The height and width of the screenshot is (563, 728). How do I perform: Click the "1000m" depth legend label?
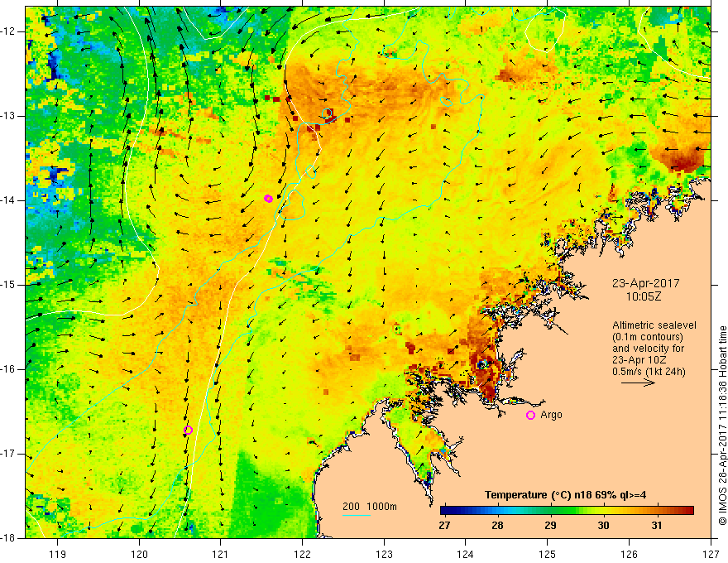pyautogui.click(x=381, y=507)
